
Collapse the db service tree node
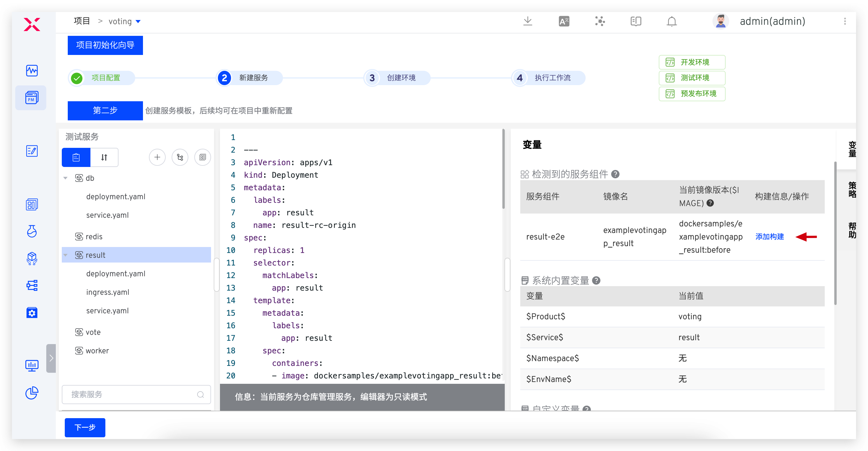tap(65, 178)
